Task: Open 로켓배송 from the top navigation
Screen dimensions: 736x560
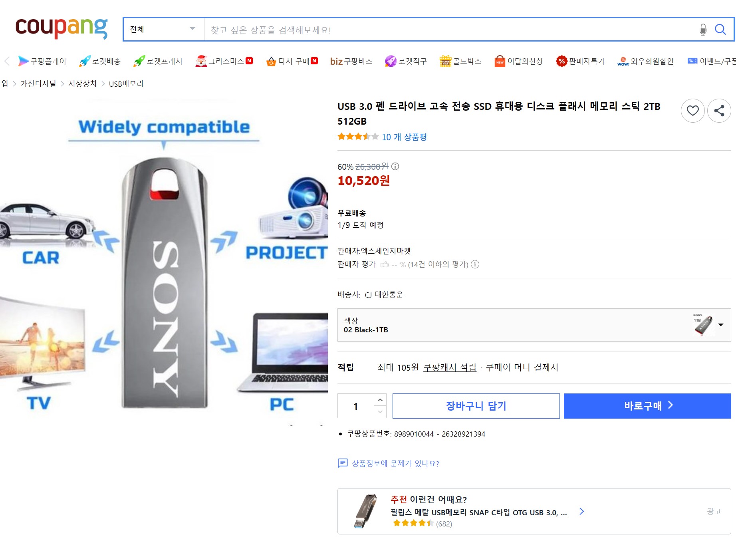Action: coord(100,61)
